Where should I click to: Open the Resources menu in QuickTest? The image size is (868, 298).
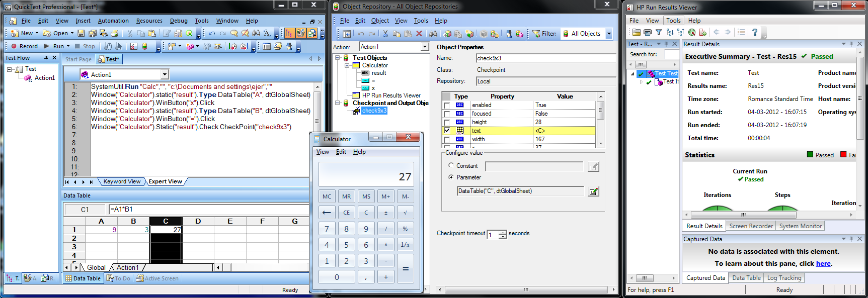pyautogui.click(x=149, y=21)
